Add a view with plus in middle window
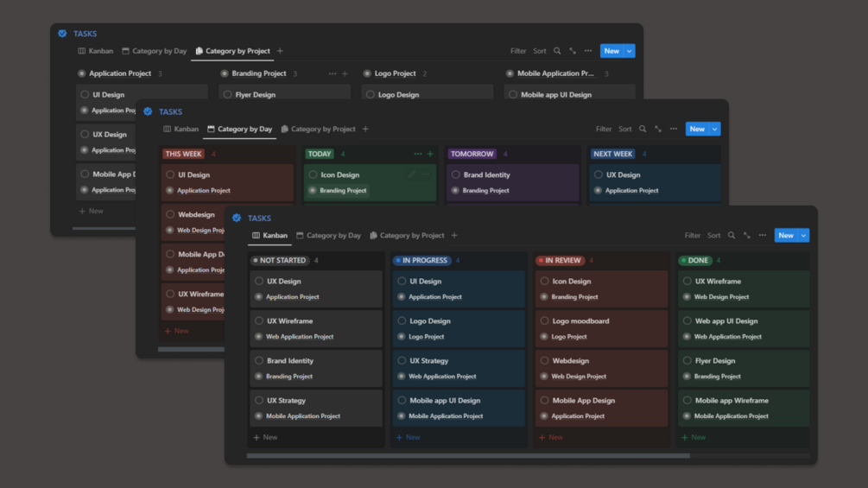 pos(365,129)
